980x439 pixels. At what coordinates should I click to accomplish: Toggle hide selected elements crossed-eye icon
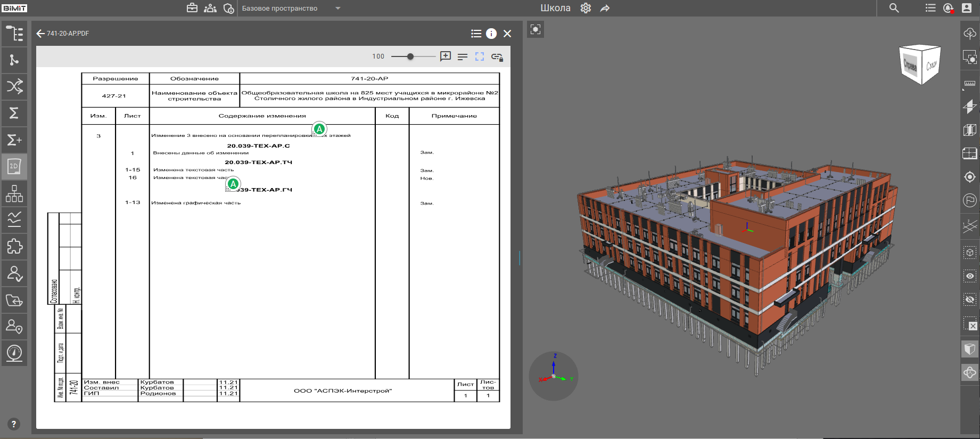click(x=970, y=300)
